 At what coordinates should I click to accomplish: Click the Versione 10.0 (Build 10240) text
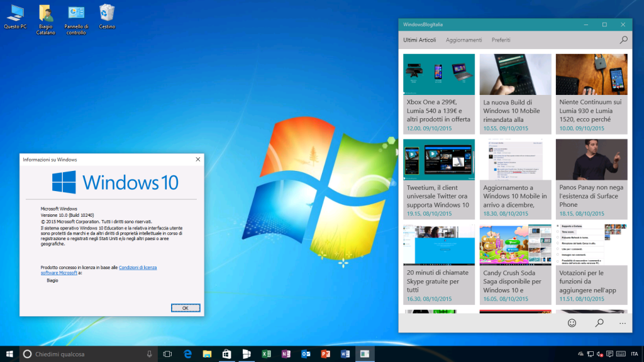coord(67,215)
